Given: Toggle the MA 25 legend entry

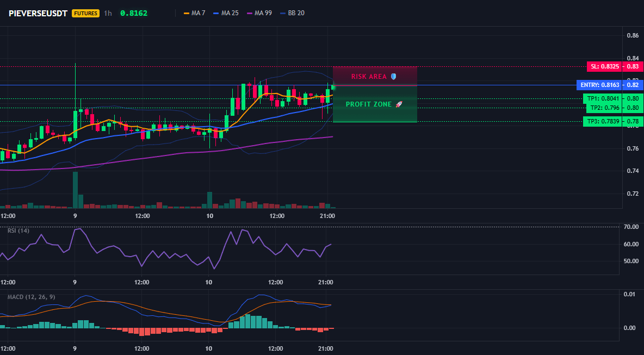Looking at the screenshot, I should click(x=226, y=13).
